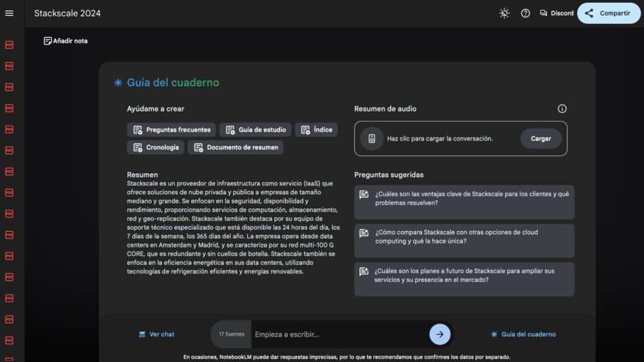Create Cronología document
644x362 pixels.
pos(155,147)
